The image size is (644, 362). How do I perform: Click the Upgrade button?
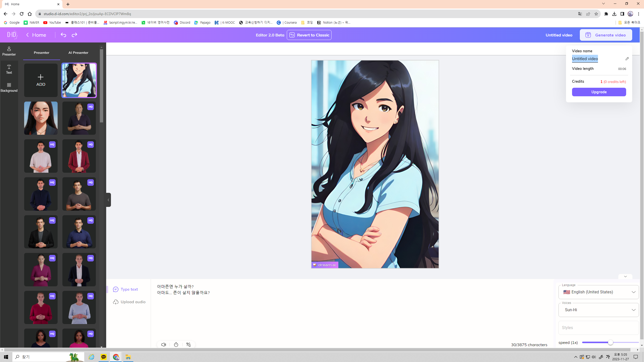(x=599, y=92)
